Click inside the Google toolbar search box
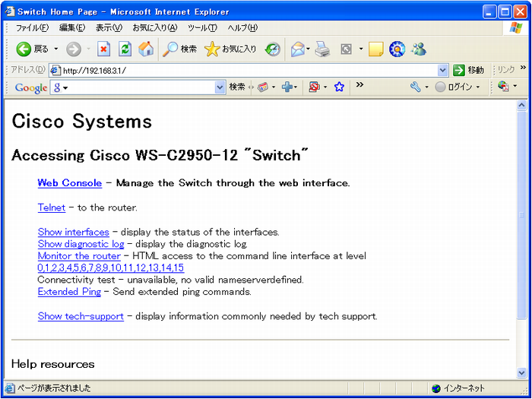This screenshot has width=532, height=399. point(138,87)
